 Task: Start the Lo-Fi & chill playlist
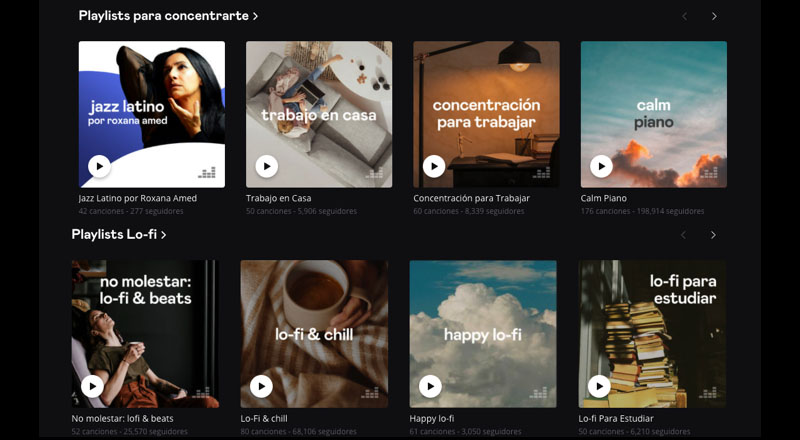coord(261,385)
